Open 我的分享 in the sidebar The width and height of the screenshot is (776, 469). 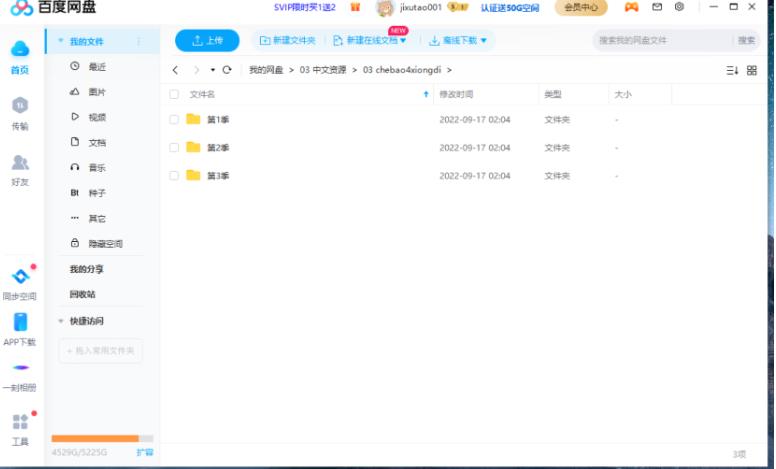(x=87, y=269)
